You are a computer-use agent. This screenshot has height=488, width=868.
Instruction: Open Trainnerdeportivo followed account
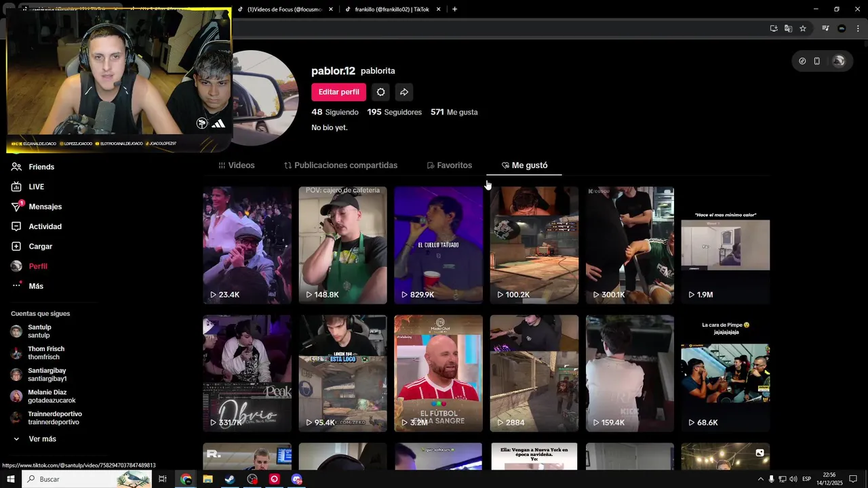tap(54, 418)
